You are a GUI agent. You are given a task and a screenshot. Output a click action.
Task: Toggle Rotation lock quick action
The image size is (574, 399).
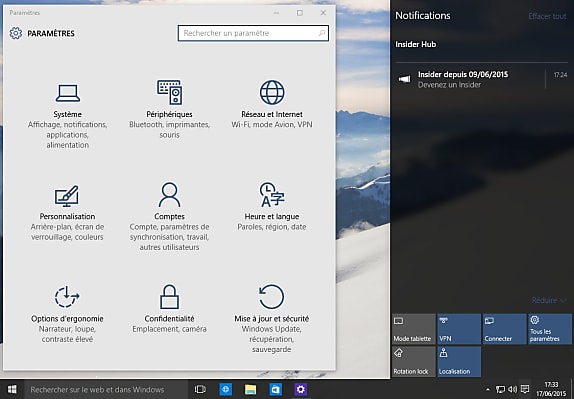(x=414, y=361)
